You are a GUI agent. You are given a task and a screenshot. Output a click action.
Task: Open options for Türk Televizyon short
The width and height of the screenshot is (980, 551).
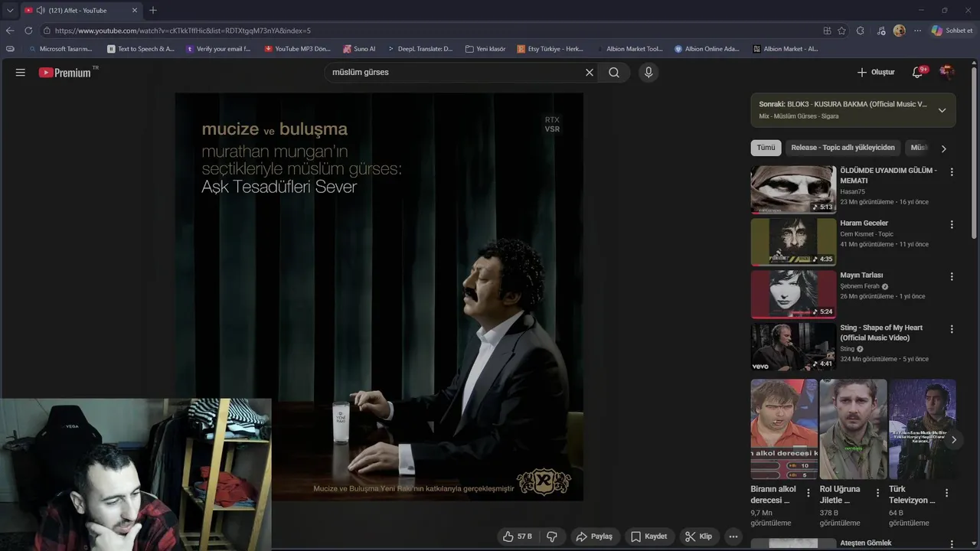tap(946, 494)
